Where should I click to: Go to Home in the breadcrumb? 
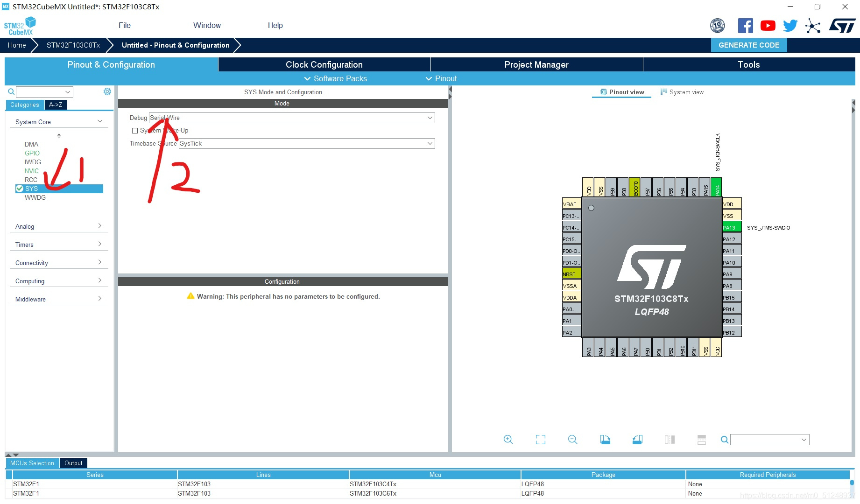click(x=17, y=45)
